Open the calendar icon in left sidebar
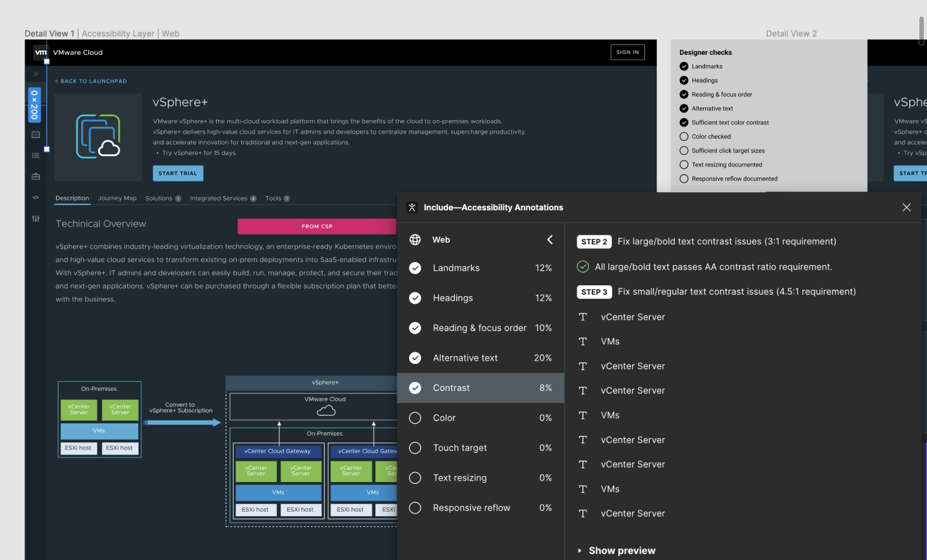The image size is (927, 560). 35,134
